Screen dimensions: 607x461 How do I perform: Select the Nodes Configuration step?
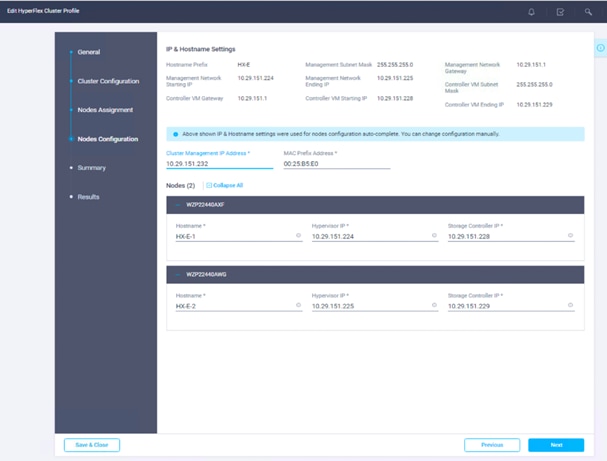108,139
